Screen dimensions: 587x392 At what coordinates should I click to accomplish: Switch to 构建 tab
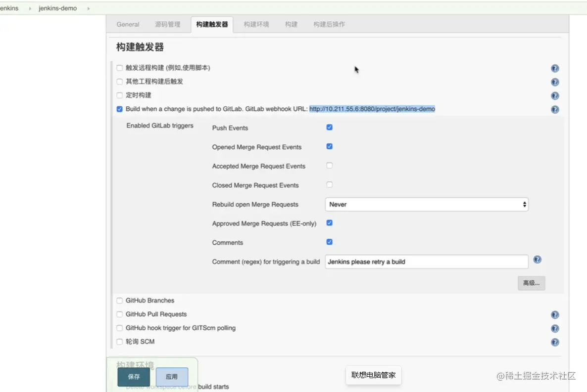click(291, 24)
